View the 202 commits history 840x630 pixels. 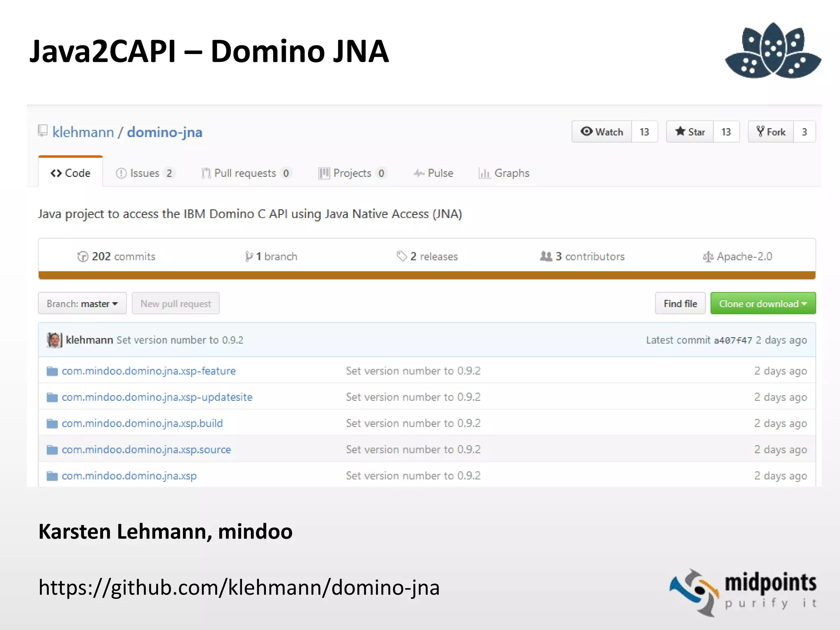click(x=116, y=256)
